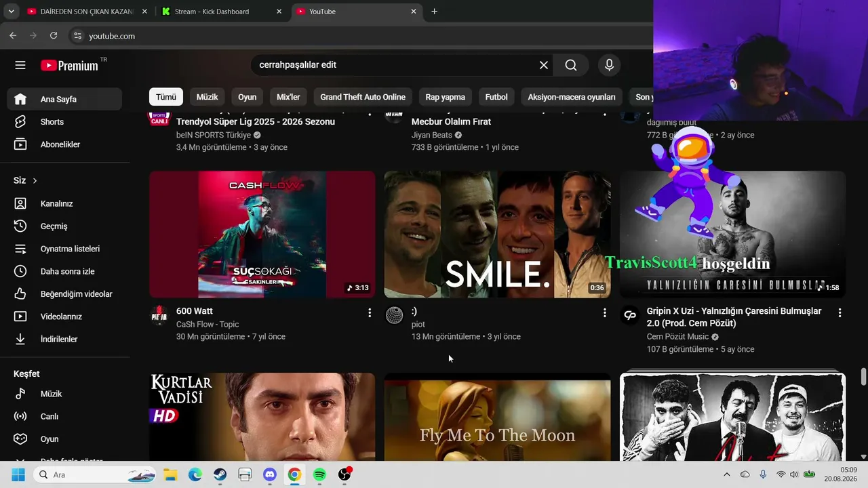Viewport: 868px width, 488px height.
Task: Close the Stream - Kick Dashboard tab
Action: click(279, 12)
